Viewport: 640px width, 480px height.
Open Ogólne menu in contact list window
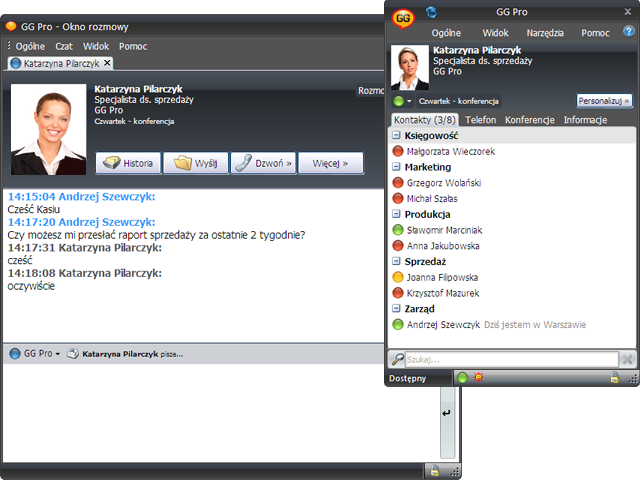[446, 33]
